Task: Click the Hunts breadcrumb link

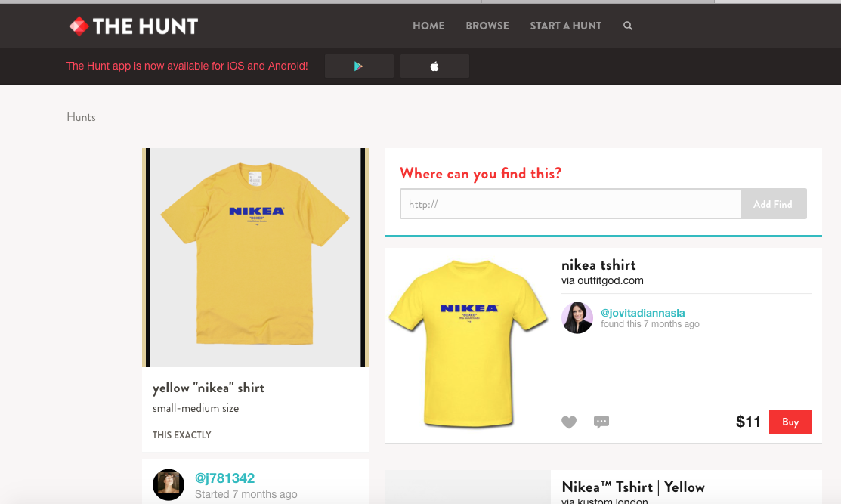Action: coord(81,117)
